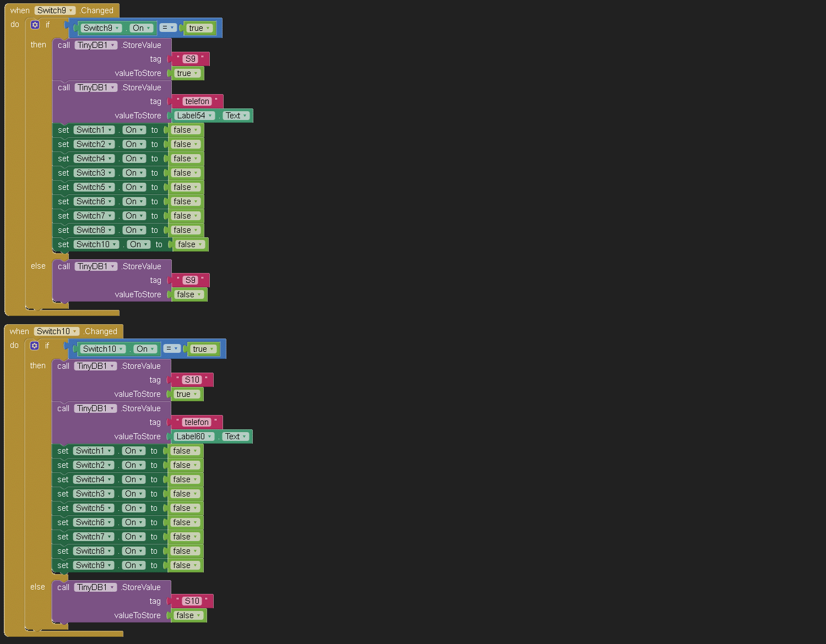
Task: Expand the Label60 component dropdown
Action: pyautogui.click(x=194, y=436)
